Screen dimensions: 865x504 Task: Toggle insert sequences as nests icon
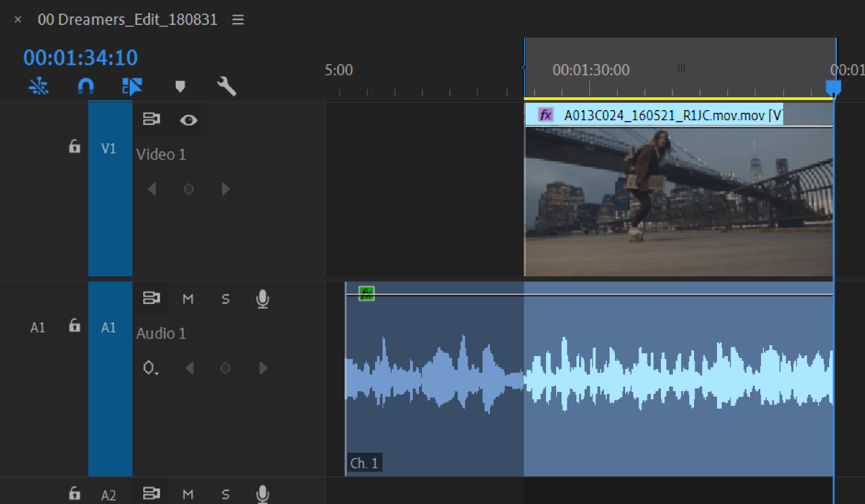point(39,86)
